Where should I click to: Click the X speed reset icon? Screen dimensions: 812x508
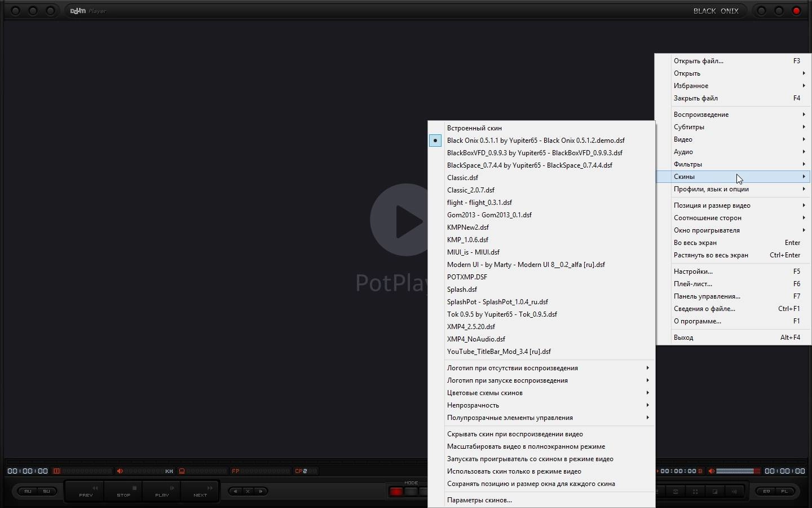[248, 491]
